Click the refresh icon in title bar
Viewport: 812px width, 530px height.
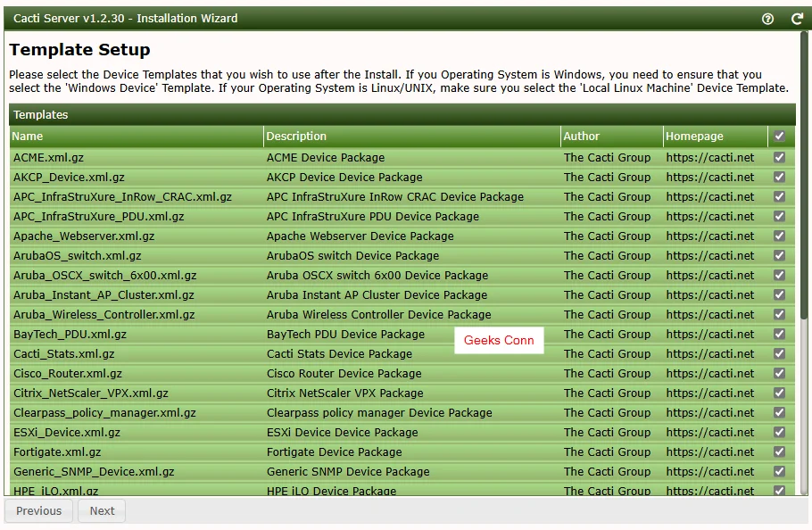pyautogui.click(x=797, y=19)
